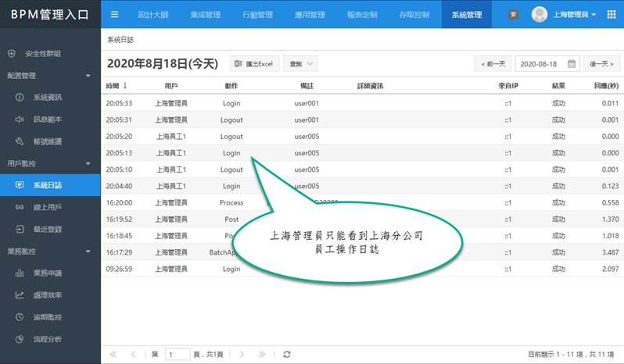Screen dimensions: 624x364
Task: Select the 09:26:59 Login row time
Action: pos(119,269)
